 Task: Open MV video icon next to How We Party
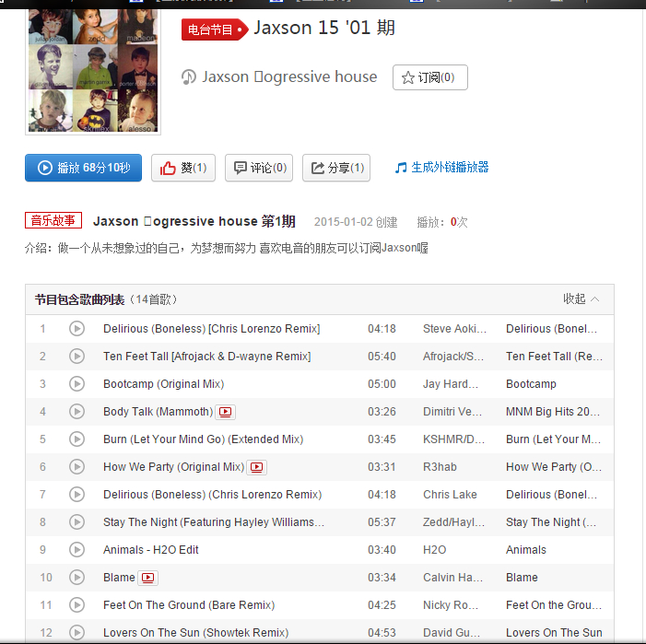[x=257, y=467]
